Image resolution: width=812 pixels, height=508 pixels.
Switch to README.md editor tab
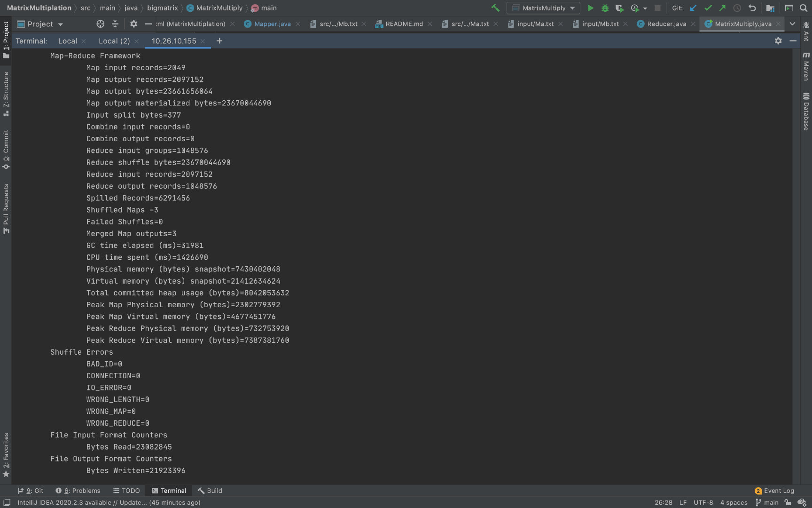pyautogui.click(x=404, y=24)
